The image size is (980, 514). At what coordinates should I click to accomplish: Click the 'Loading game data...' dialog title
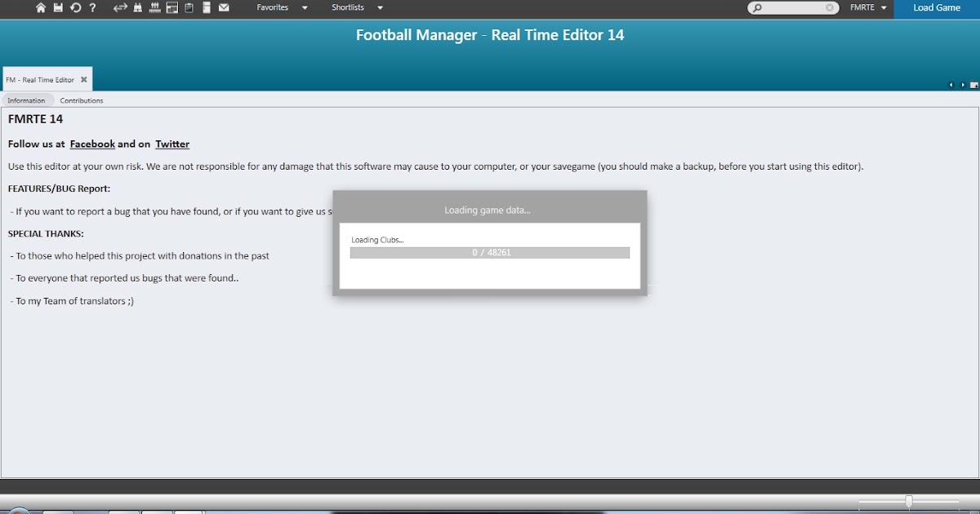[488, 210]
